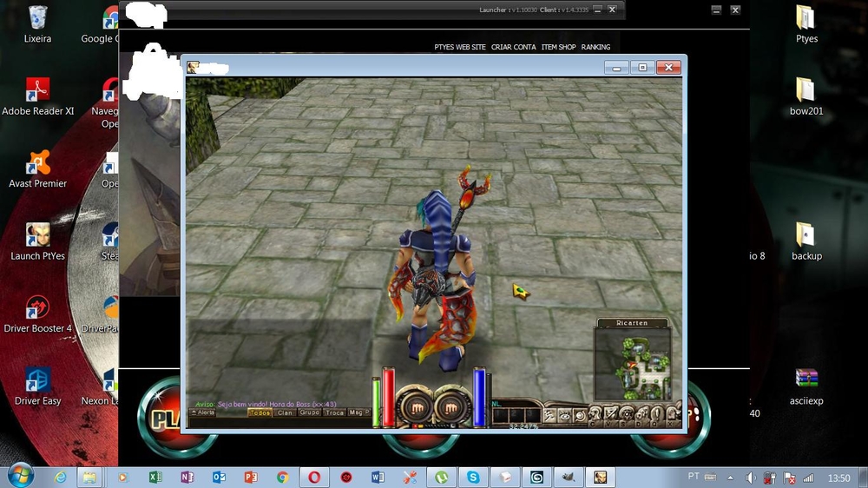Switch chat to the Grupo tab
Image resolution: width=868 pixels, height=488 pixels.
coord(310,412)
